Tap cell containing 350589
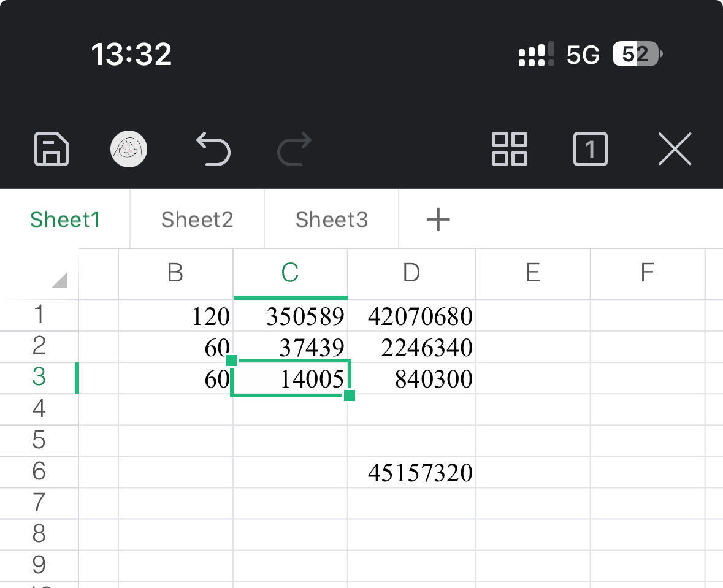The width and height of the screenshot is (723, 588). (291, 315)
